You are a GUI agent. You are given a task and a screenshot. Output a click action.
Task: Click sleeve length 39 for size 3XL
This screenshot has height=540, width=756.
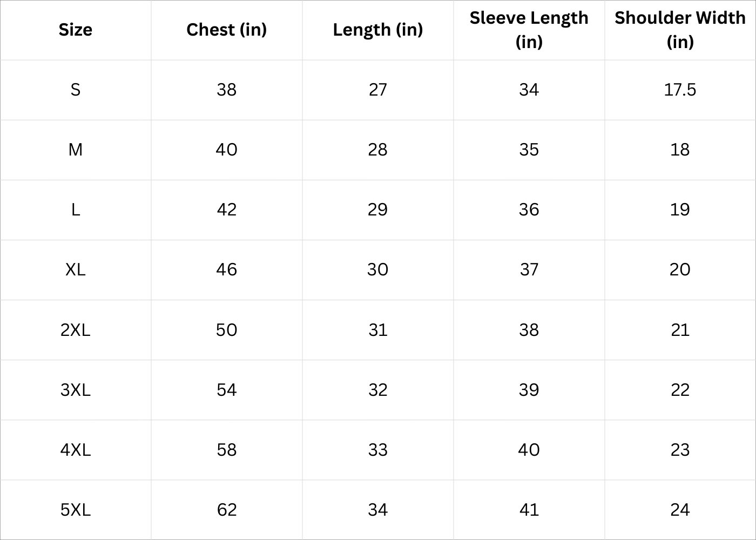coord(529,390)
